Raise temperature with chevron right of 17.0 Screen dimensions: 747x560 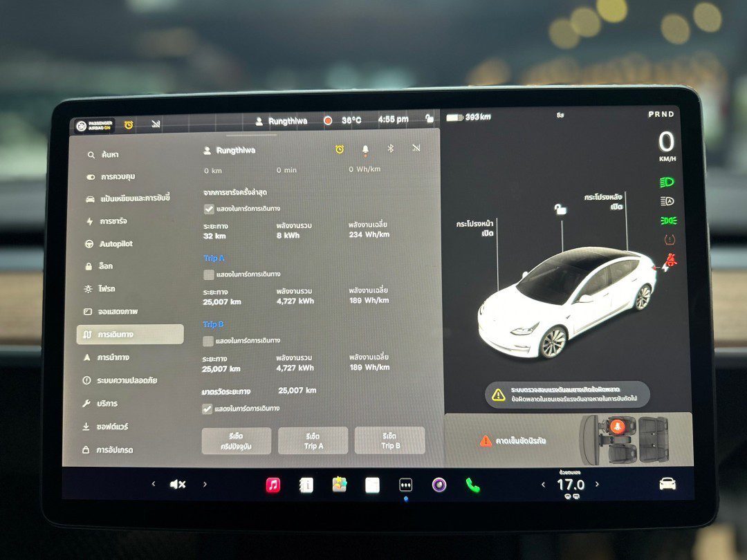click(598, 484)
